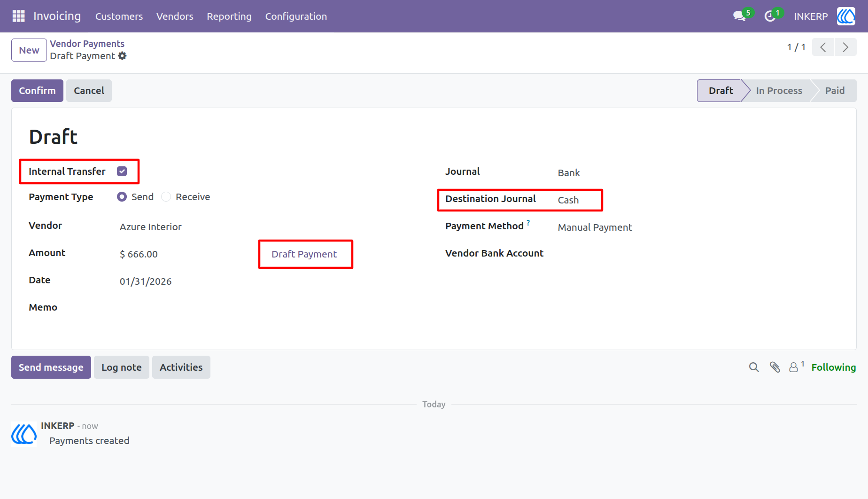Attach files using the paperclip icon
This screenshot has width=868, height=499.
[775, 367]
